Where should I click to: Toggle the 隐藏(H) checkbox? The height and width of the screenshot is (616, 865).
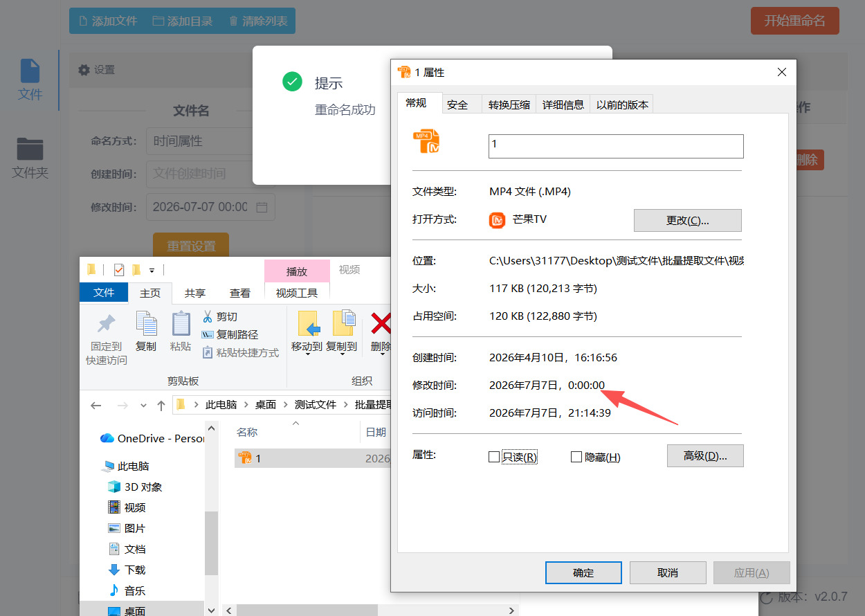pos(576,457)
